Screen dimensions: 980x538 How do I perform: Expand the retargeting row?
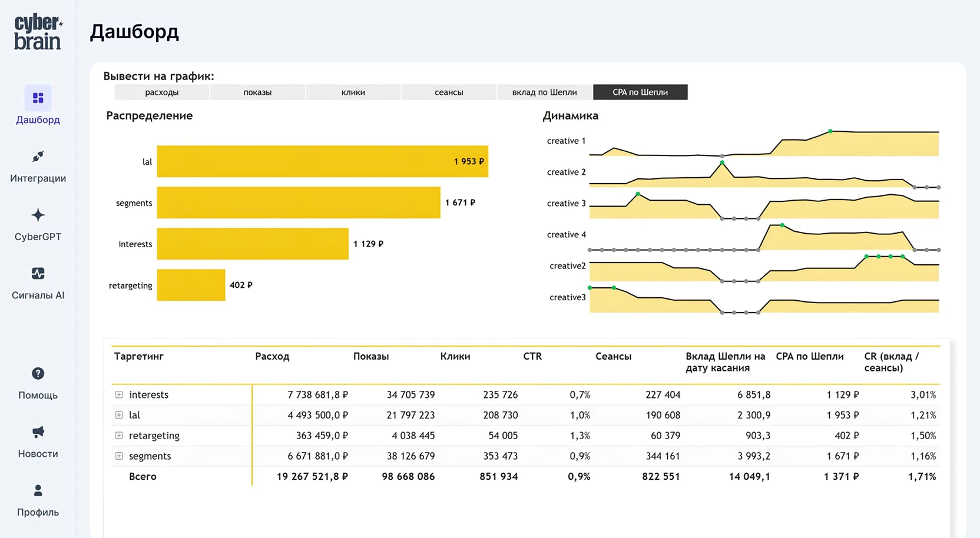(119, 436)
